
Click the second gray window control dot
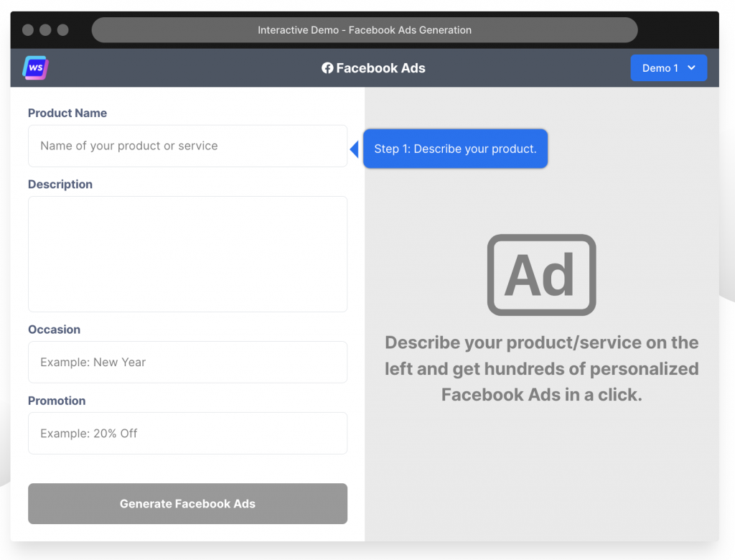tap(45, 30)
